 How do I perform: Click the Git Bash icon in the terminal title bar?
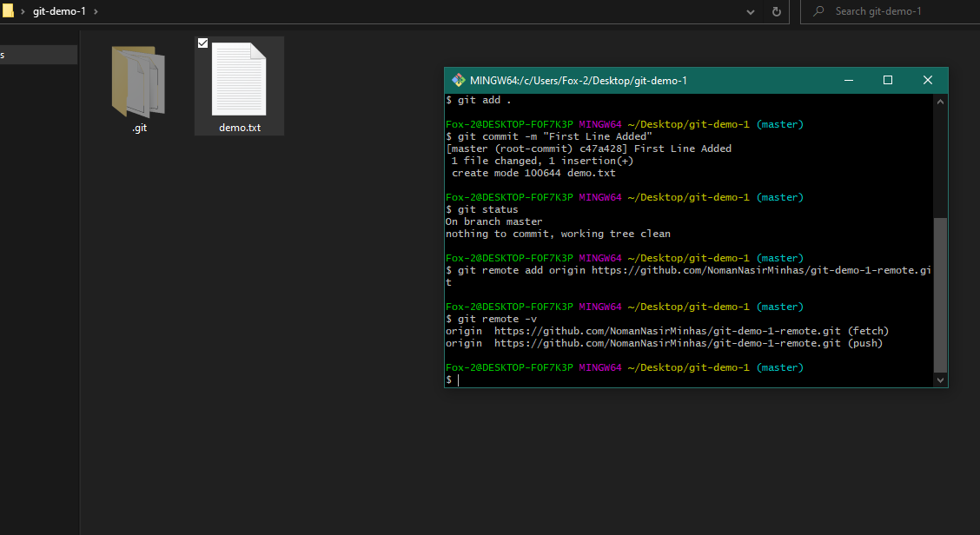[458, 79]
